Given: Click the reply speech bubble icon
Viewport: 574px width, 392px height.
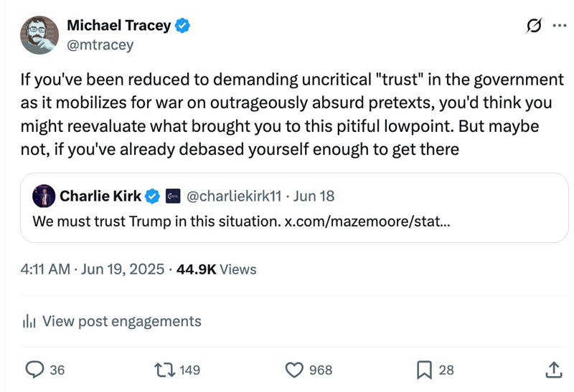Looking at the screenshot, I should coord(36,370).
